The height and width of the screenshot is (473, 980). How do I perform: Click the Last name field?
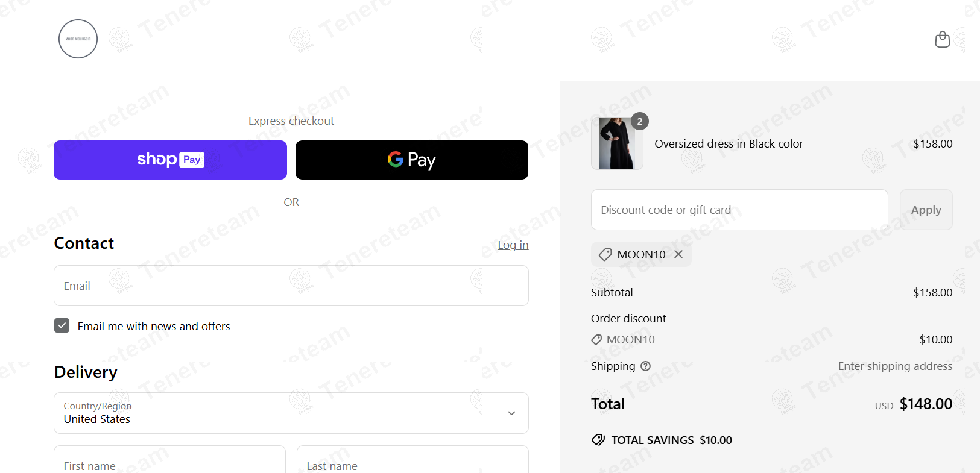[x=413, y=462]
